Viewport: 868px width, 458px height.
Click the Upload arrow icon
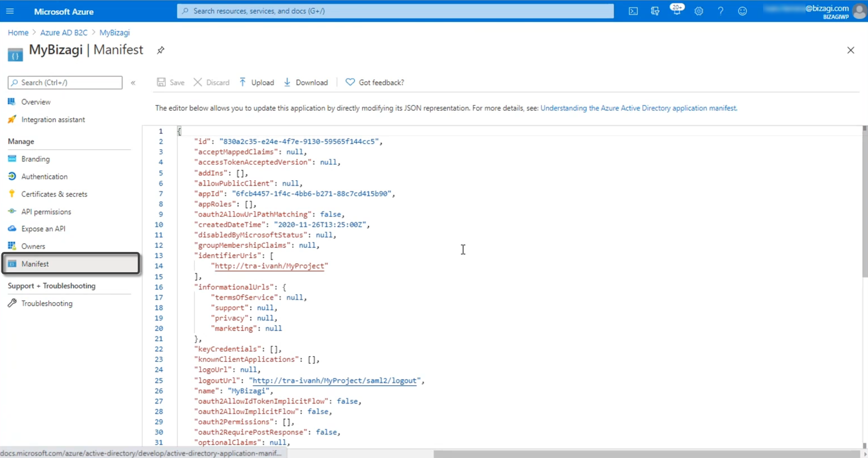point(243,82)
